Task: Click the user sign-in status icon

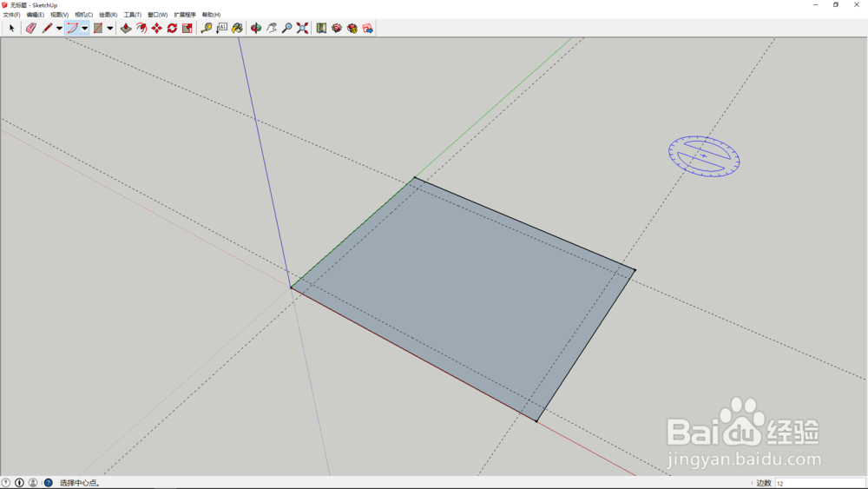Action: click(x=33, y=483)
